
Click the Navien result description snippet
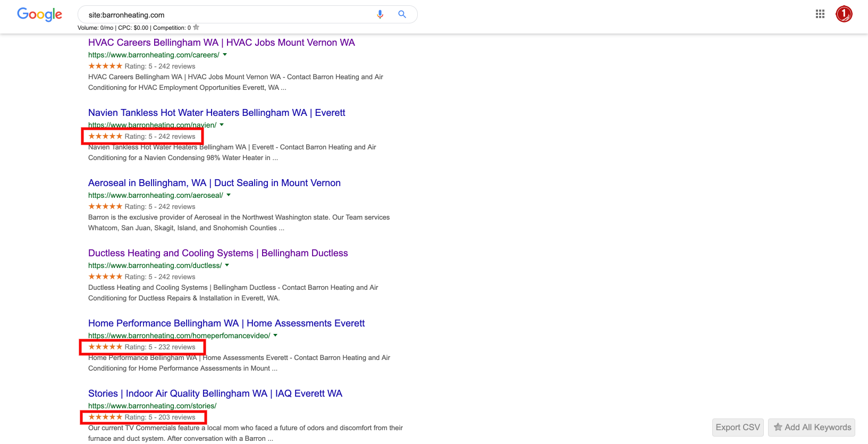(232, 153)
